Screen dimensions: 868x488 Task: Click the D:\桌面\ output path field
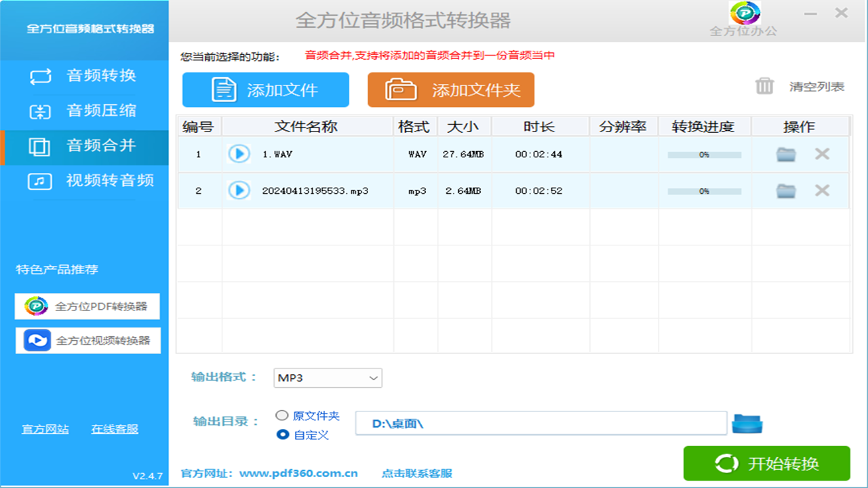coord(540,424)
